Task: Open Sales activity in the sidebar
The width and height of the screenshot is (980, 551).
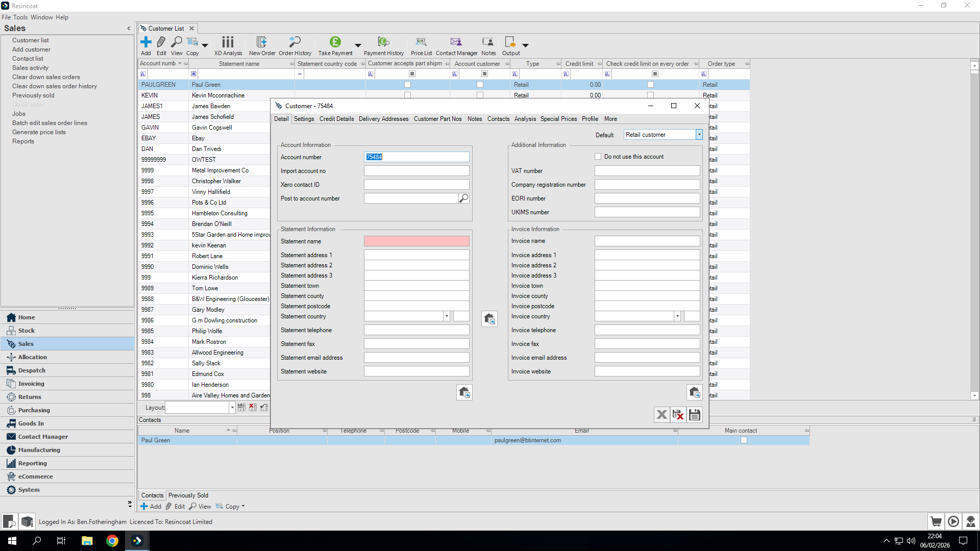Action: coord(30,68)
